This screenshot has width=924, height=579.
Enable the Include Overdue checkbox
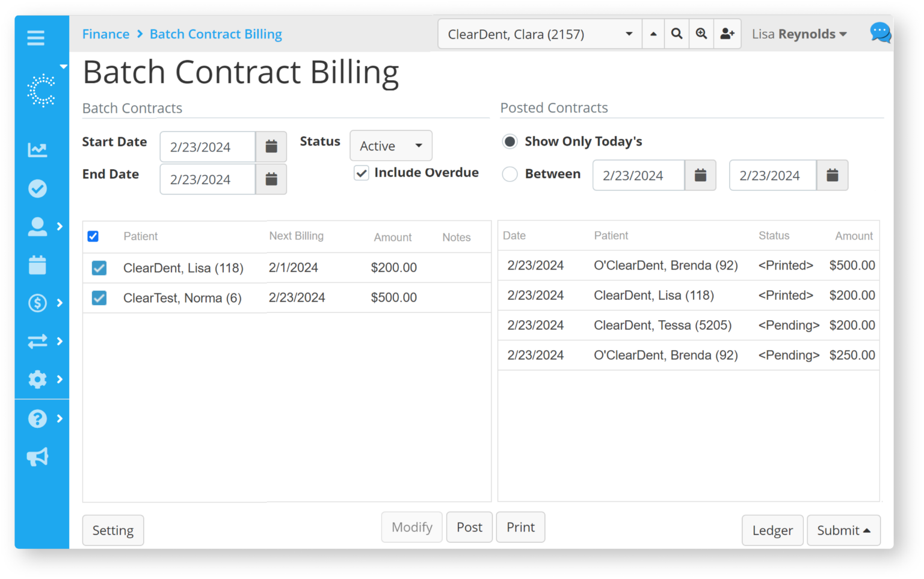[361, 173]
